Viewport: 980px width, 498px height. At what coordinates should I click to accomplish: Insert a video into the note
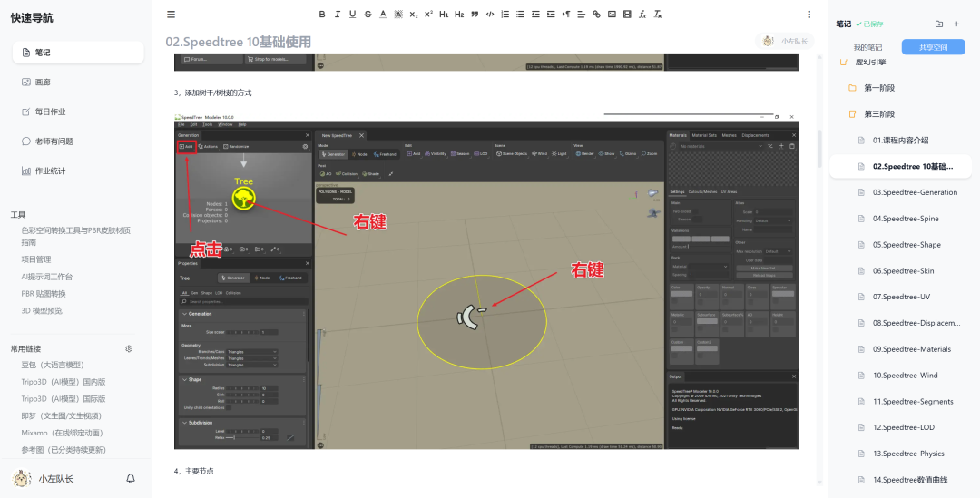click(627, 15)
